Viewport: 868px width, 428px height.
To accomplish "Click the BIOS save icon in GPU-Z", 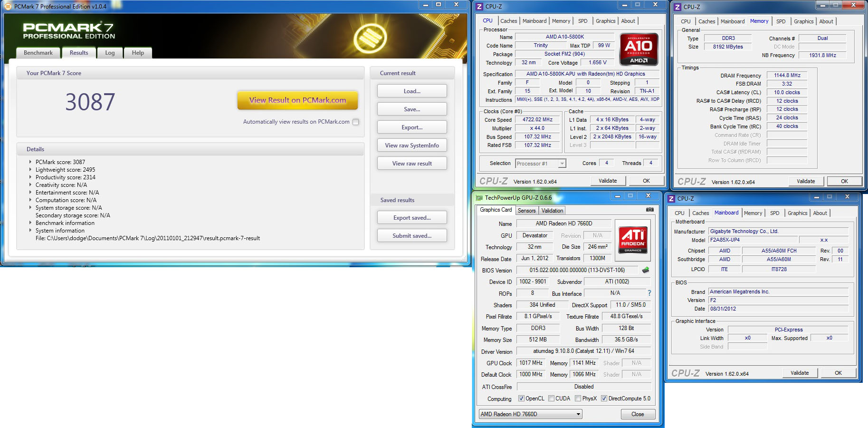I will [x=646, y=270].
